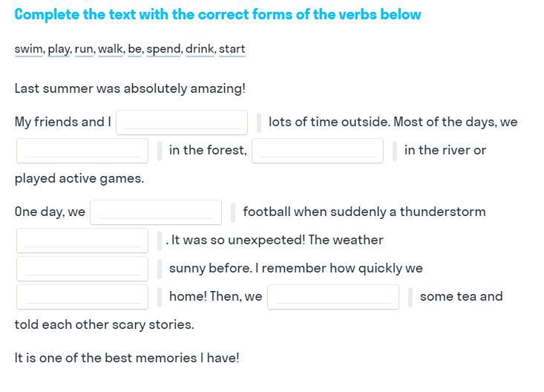Viewport: 544px width, 392px height.
Task: Click the underlined verb "swim"
Action: [x=28, y=49]
